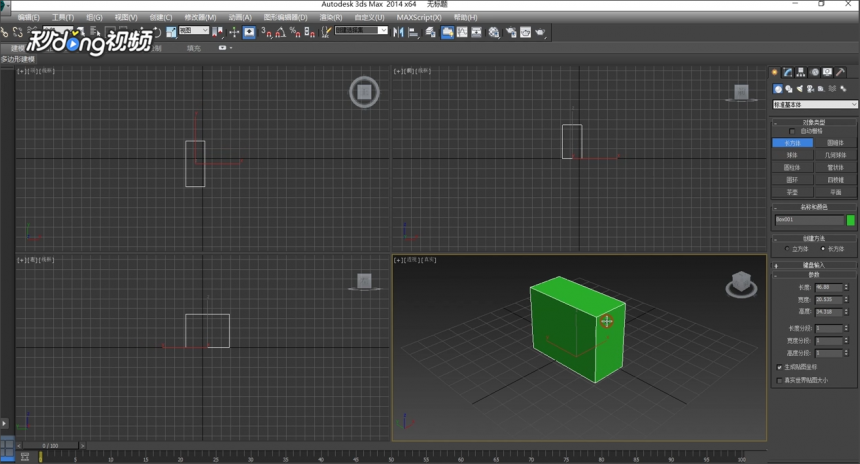The height and width of the screenshot is (464, 860).
Task: Click the unlink selection icon
Action: (x=18, y=32)
